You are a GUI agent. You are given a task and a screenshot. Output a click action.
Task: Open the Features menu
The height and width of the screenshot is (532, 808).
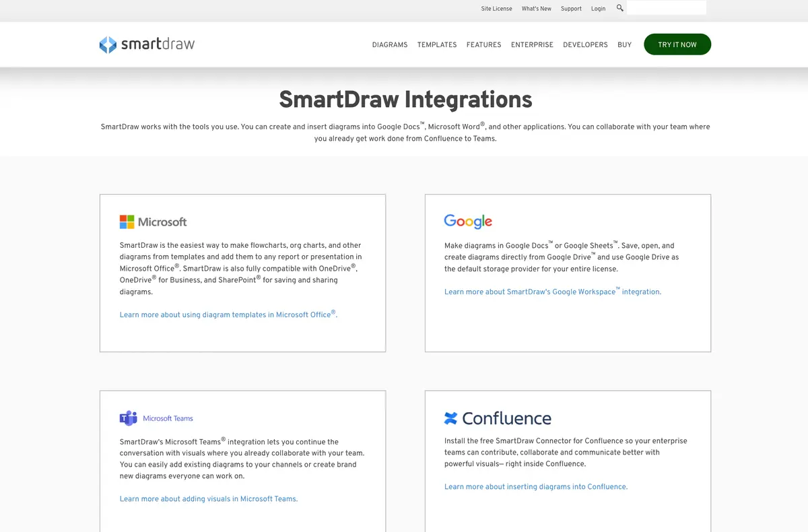tap(484, 45)
